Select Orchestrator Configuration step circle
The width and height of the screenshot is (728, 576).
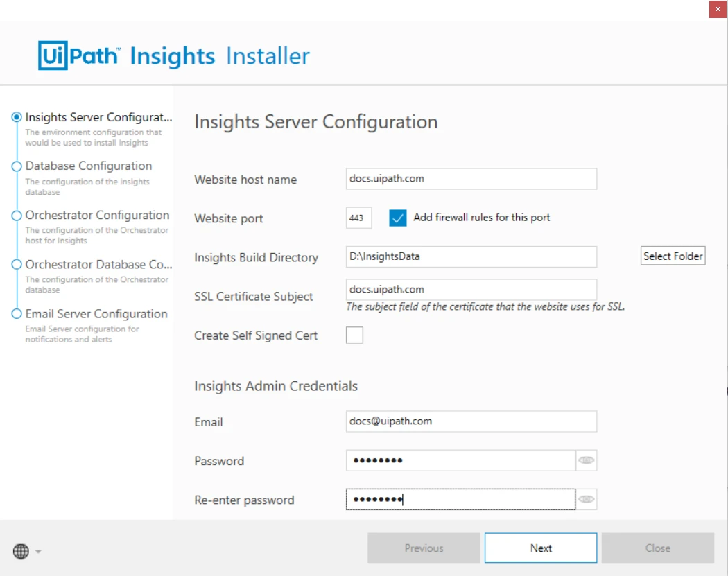pyautogui.click(x=17, y=216)
